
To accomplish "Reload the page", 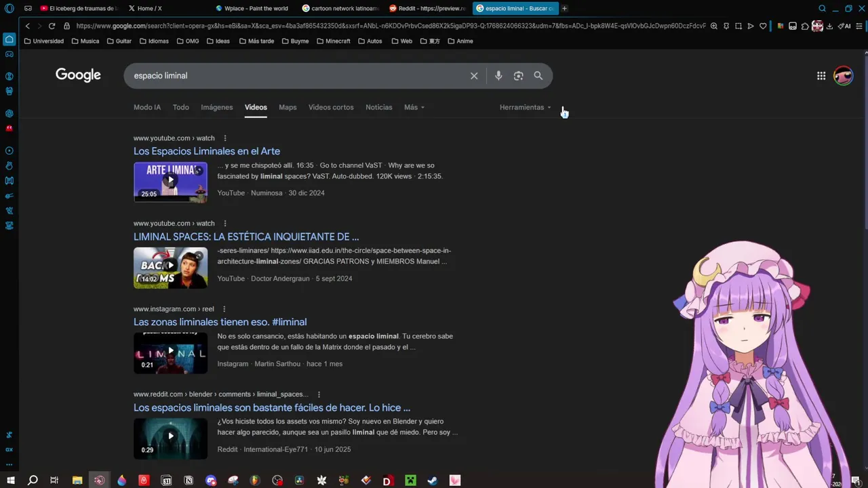I will click(52, 26).
